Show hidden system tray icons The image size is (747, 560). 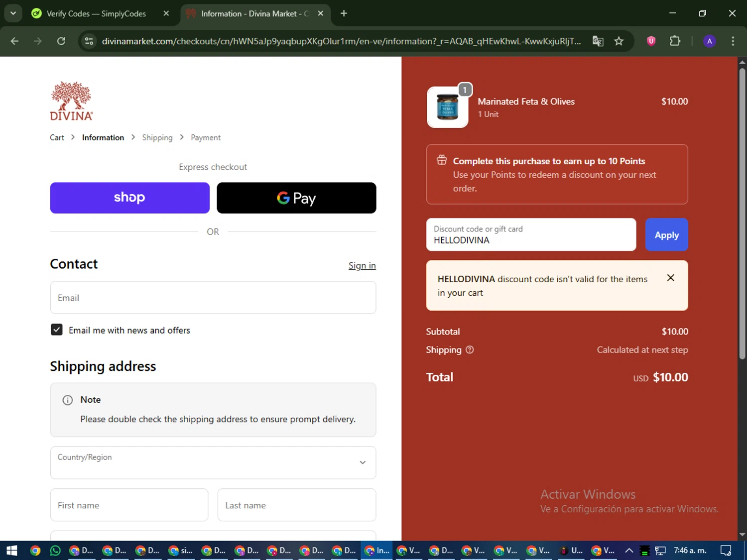tap(629, 551)
